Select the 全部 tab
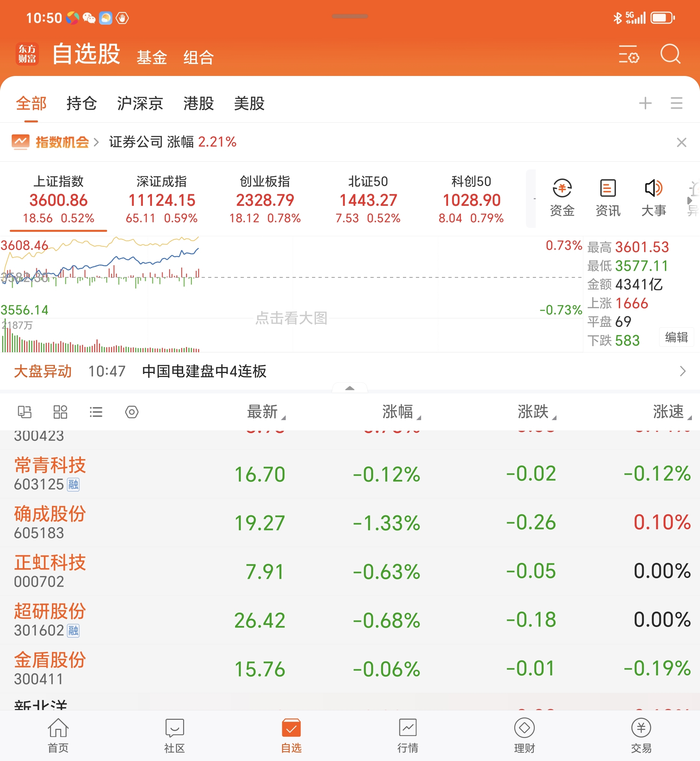The height and width of the screenshot is (761, 700). [x=31, y=103]
